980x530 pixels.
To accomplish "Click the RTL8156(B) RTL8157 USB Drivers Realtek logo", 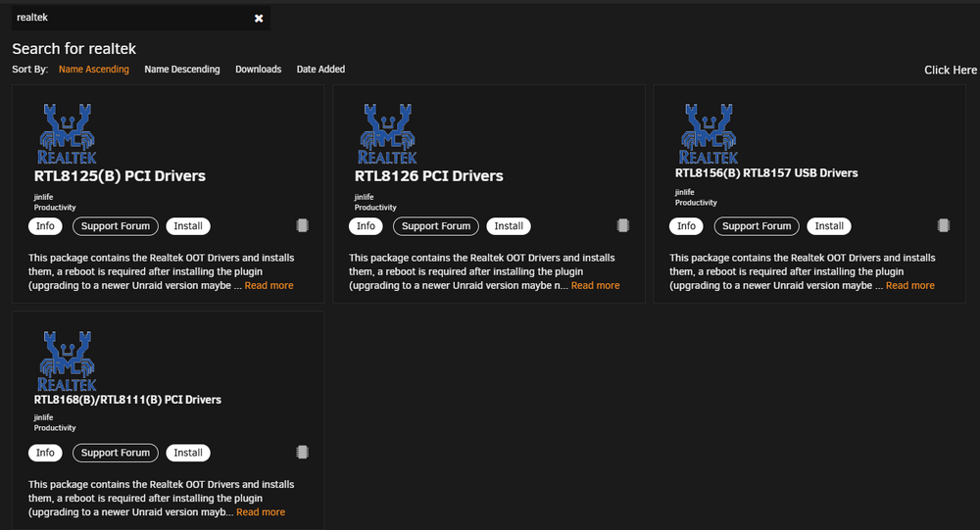I will point(709,134).
